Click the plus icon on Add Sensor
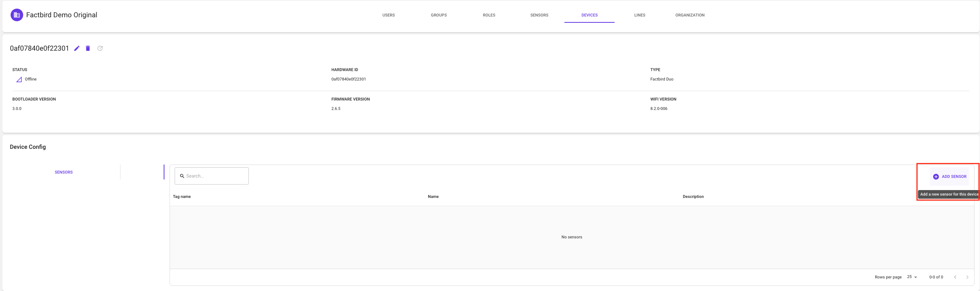This screenshot has width=980, height=291. (x=936, y=177)
